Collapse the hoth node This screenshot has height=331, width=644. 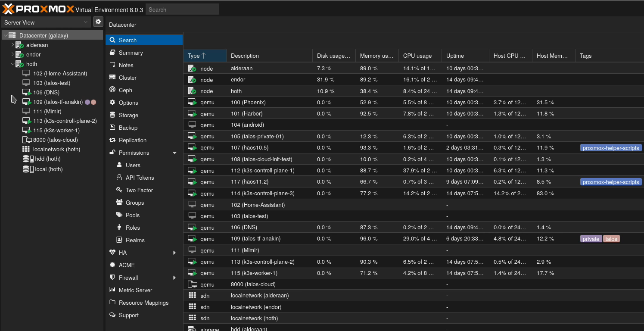pos(12,64)
